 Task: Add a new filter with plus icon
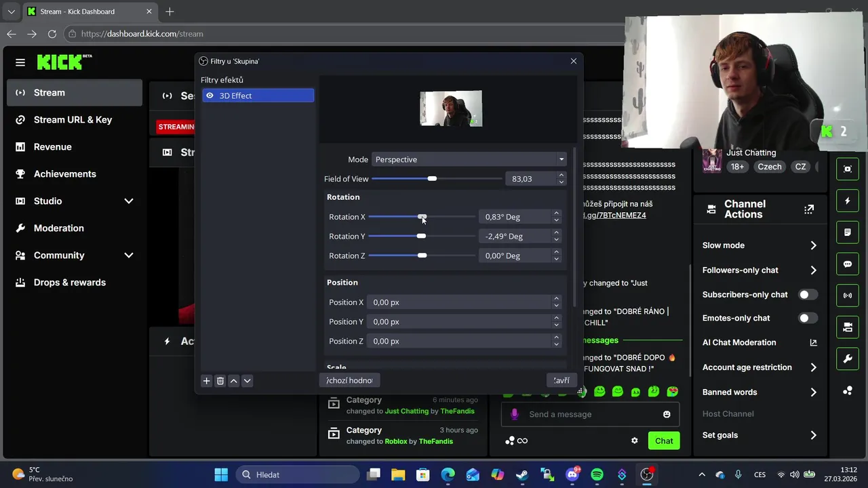pyautogui.click(x=207, y=381)
